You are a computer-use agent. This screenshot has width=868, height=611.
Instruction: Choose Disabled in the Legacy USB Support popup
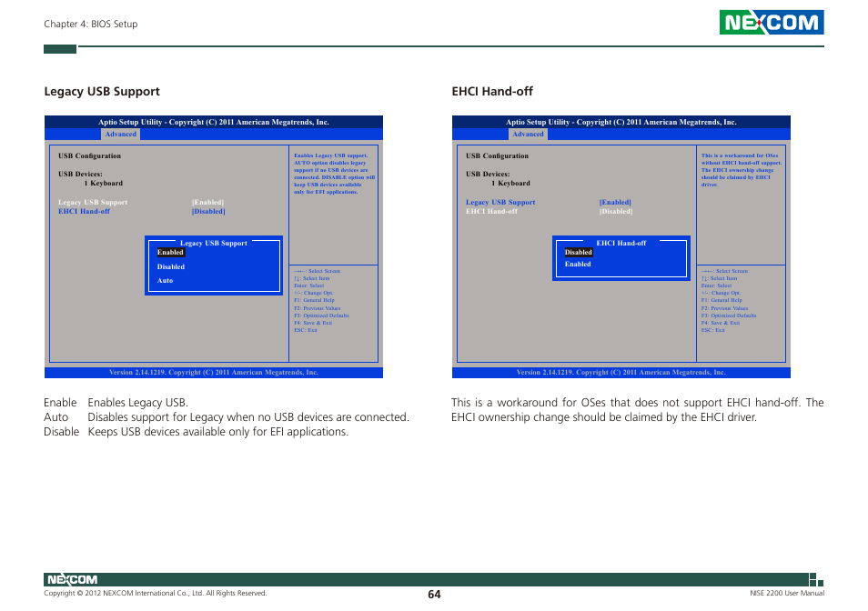pos(170,266)
